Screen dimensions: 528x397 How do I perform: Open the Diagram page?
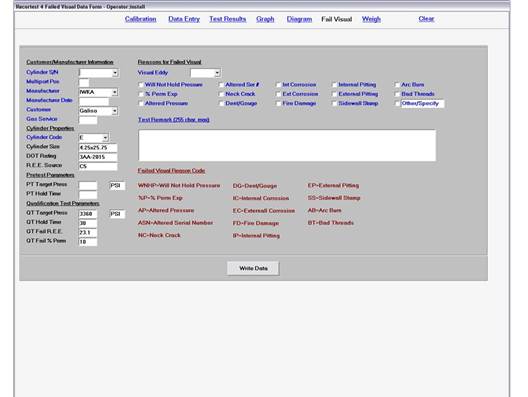[299, 19]
